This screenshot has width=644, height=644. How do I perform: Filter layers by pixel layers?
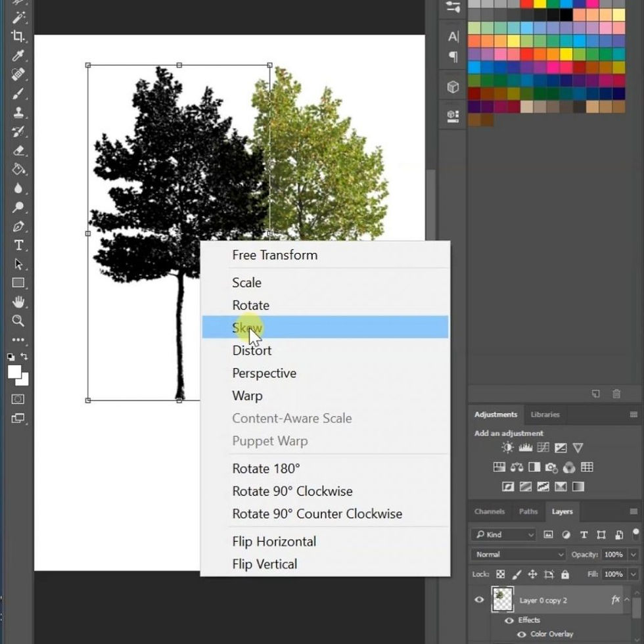click(548, 534)
